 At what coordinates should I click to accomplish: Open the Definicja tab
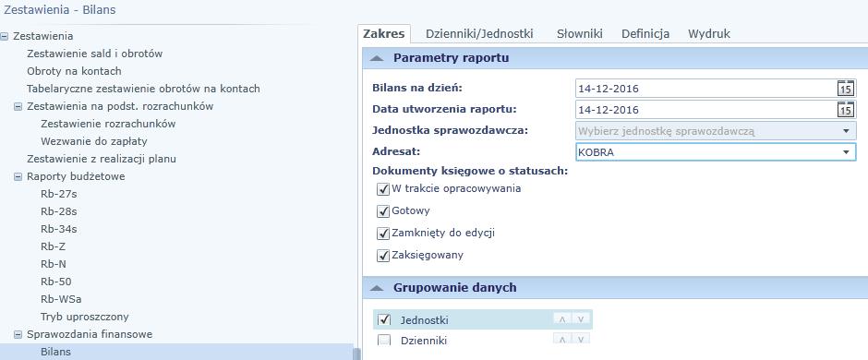click(x=645, y=34)
